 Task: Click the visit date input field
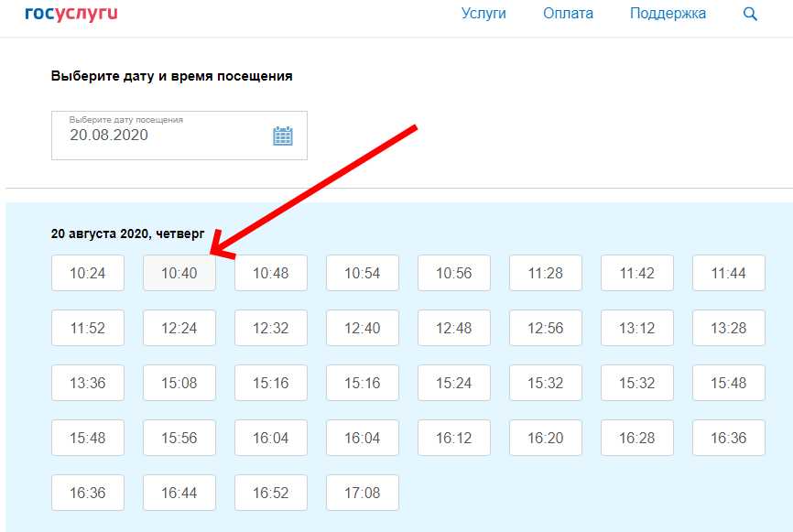(165, 136)
